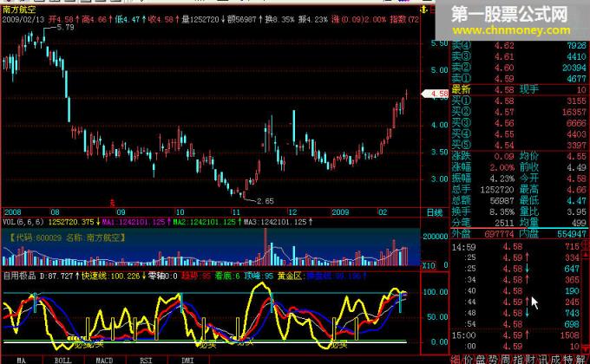This screenshot has height=364, width=590.
Task: Click the 分笔 value 2511
Action: [505, 223]
